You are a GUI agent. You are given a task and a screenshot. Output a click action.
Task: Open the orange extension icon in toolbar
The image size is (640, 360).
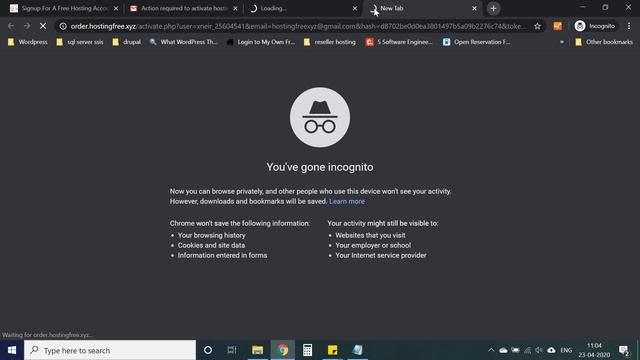tap(558, 26)
